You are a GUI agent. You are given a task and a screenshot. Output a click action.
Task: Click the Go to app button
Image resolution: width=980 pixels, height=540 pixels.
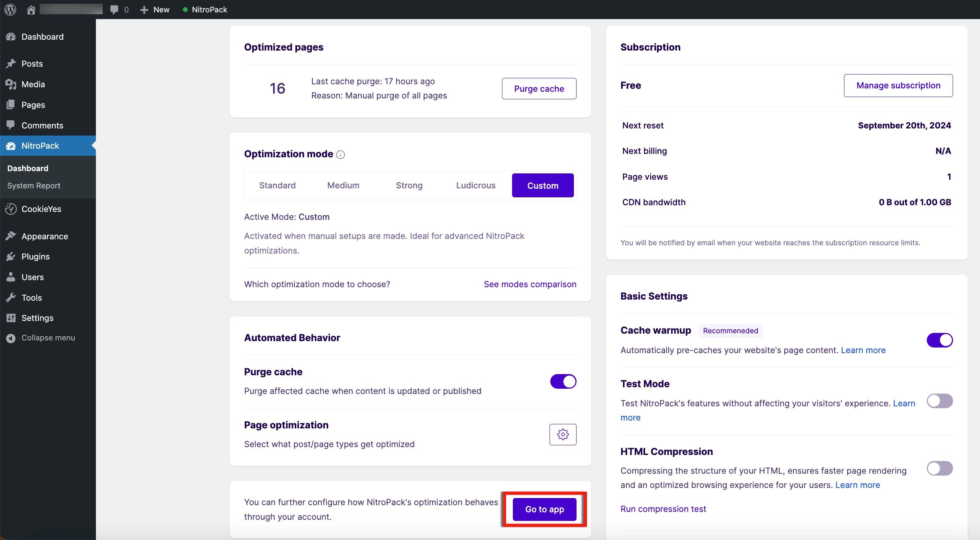pos(544,509)
